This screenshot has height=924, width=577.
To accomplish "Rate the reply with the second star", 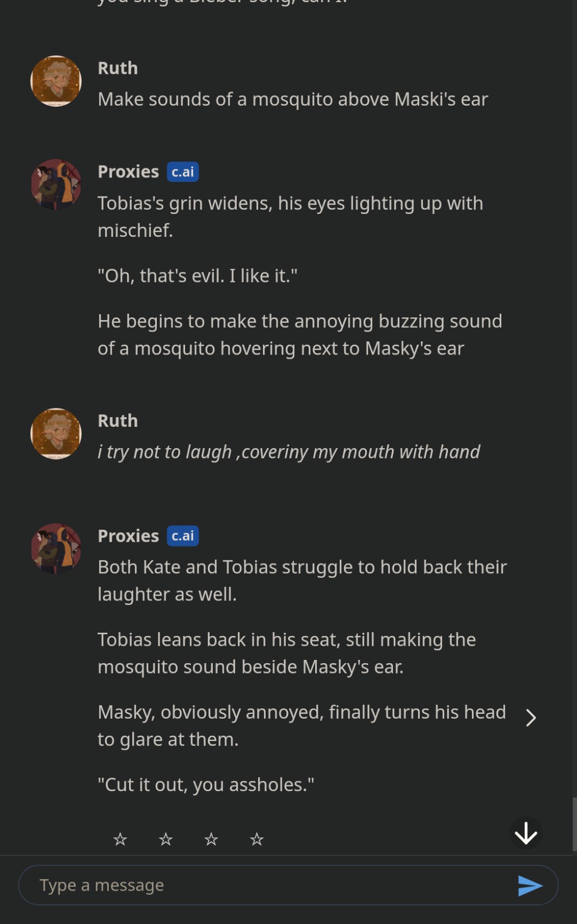I will [165, 839].
